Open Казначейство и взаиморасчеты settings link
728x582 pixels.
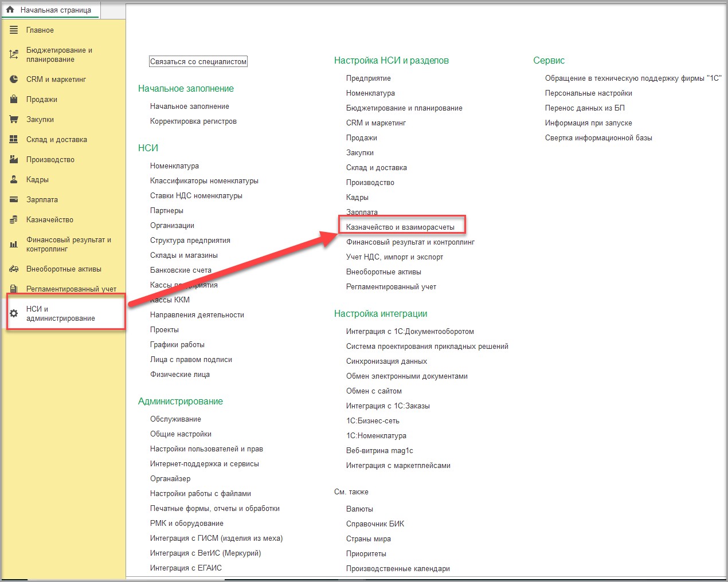(400, 227)
